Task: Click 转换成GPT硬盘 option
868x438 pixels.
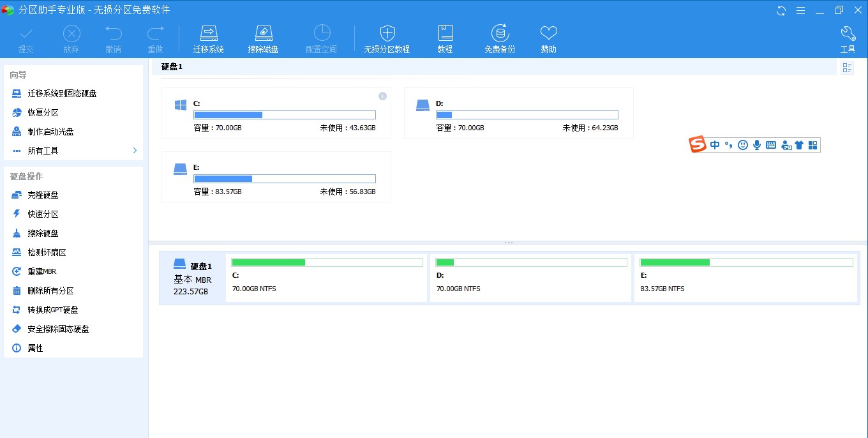Action: 52,310
